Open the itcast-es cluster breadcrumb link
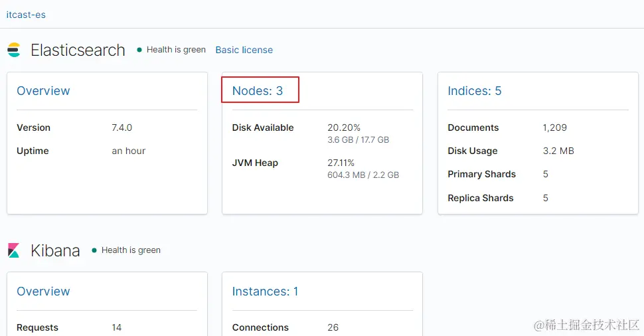This screenshot has width=644, height=336. (26, 15)
